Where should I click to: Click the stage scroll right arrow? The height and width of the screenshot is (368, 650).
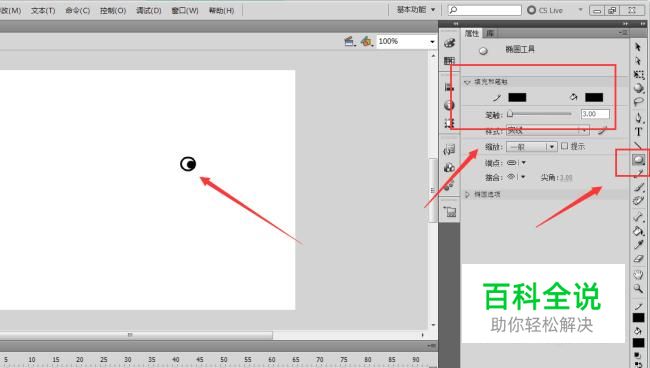click(x=422, y=334)
